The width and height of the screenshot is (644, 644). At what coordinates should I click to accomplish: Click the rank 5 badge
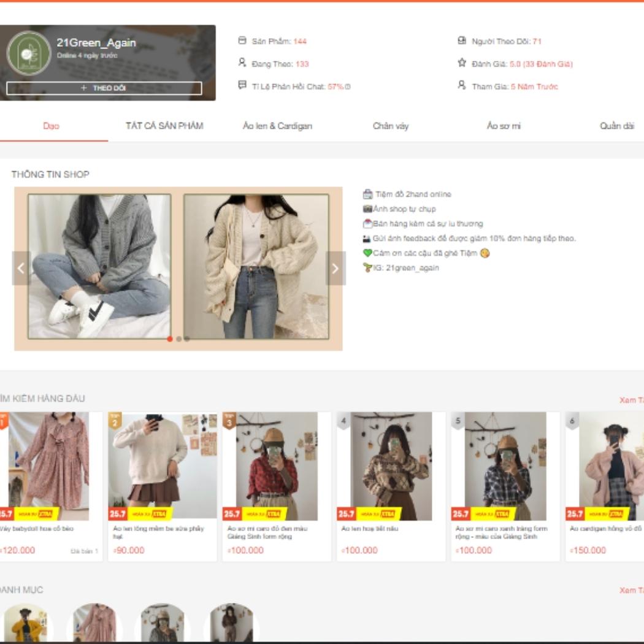(x=458, y=421)
